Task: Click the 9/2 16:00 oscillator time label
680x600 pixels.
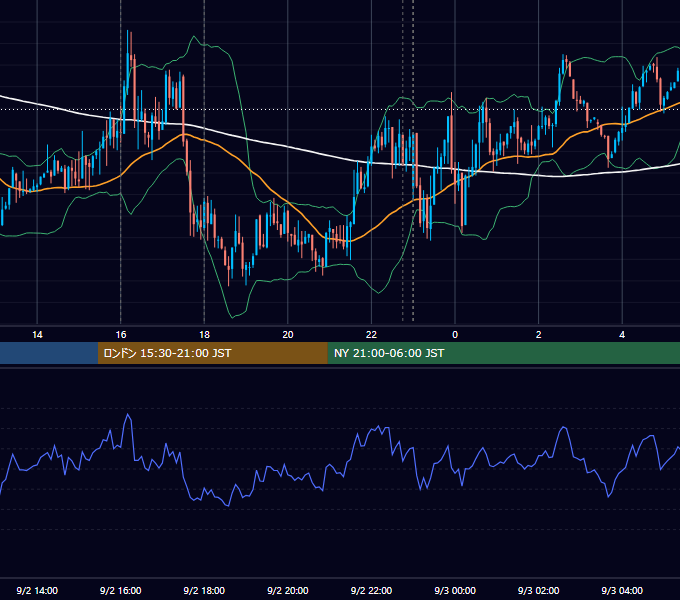Action: [x=121, y=591]
